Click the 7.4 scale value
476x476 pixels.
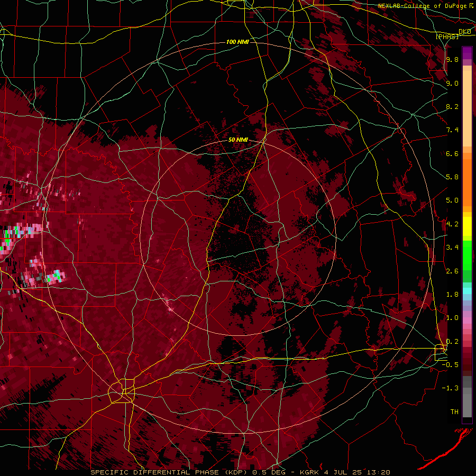tap(452, 130)
